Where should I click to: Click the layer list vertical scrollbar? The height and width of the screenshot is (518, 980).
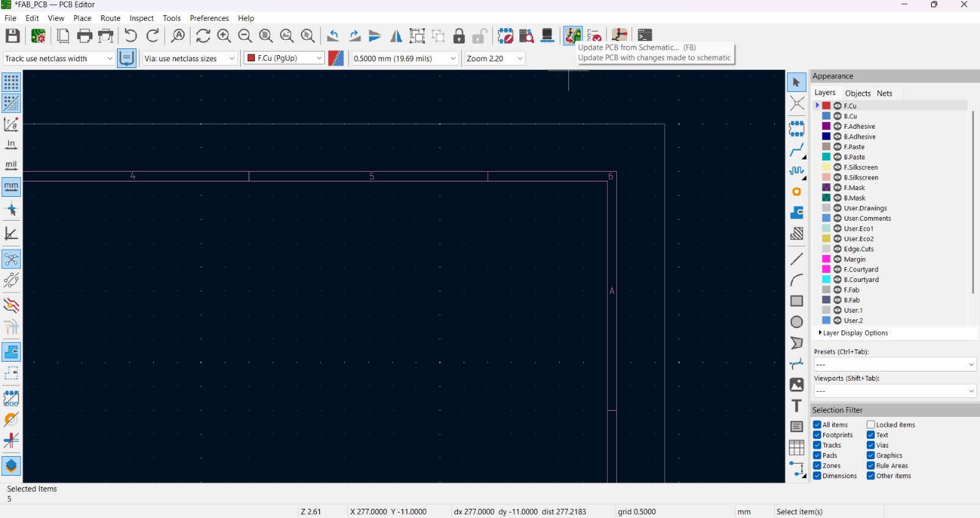973,202
